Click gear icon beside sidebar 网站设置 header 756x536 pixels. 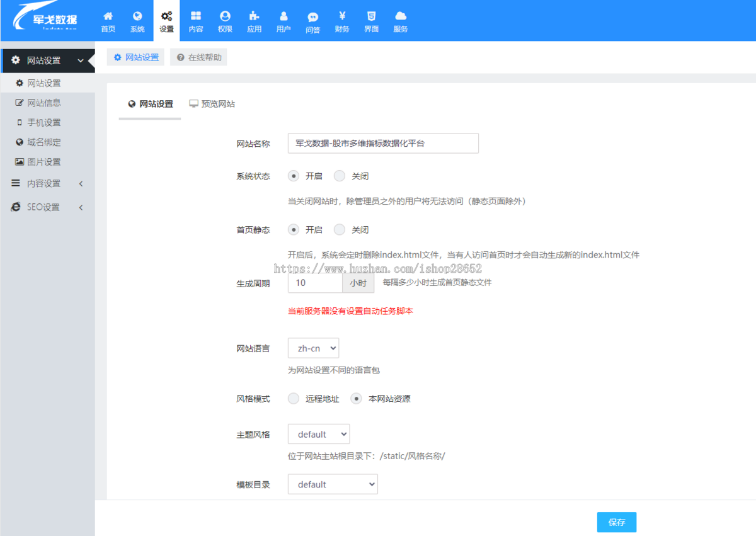coord(16,60)
